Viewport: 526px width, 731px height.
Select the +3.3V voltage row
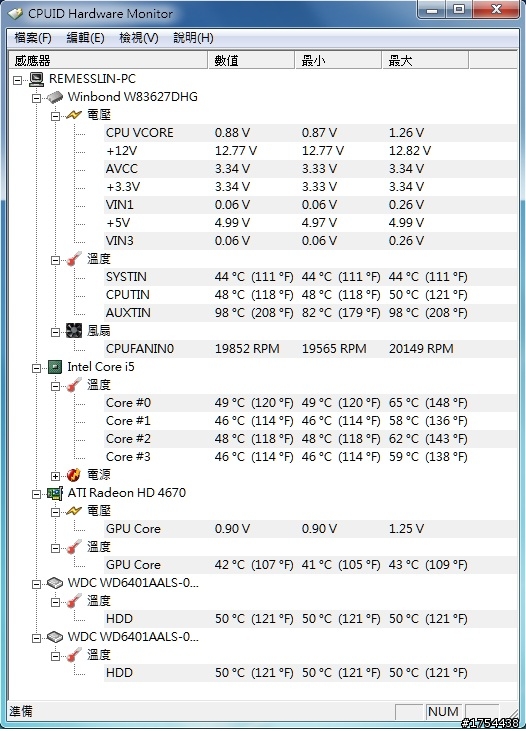coord(310,187)
